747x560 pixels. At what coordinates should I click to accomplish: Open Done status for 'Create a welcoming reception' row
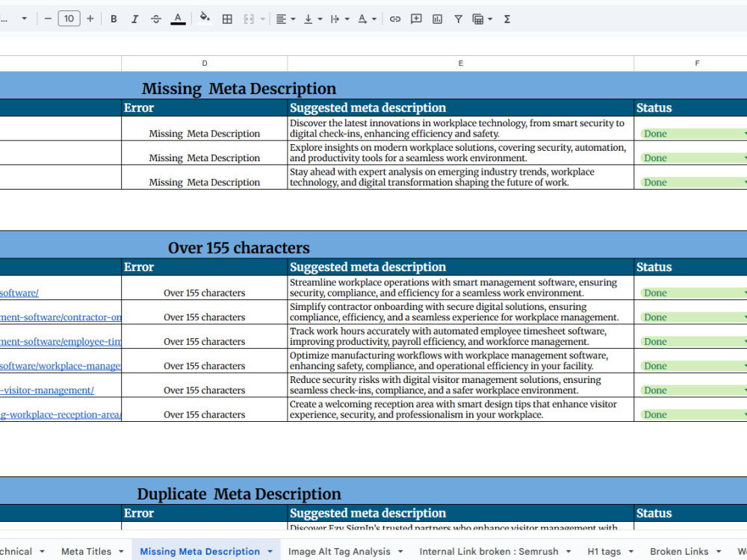click(693, 414)
